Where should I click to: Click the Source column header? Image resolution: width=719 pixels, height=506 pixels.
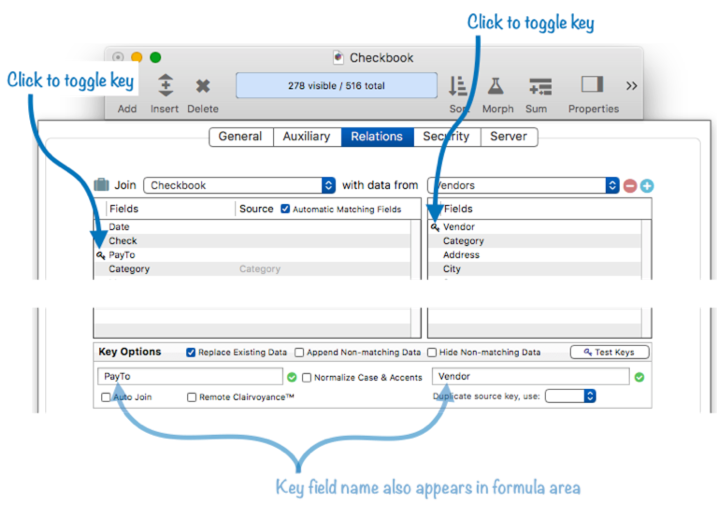click(256, 209)
